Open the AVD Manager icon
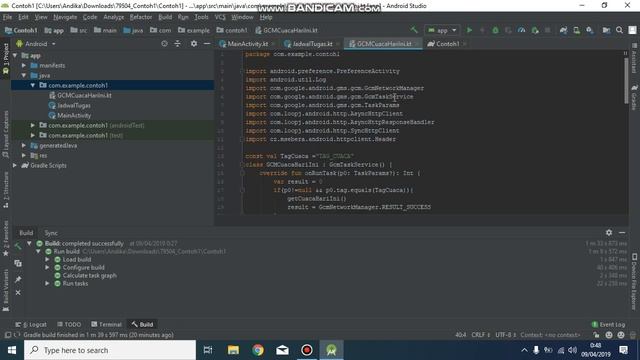640x360 pixels. (x=576, y=30)
